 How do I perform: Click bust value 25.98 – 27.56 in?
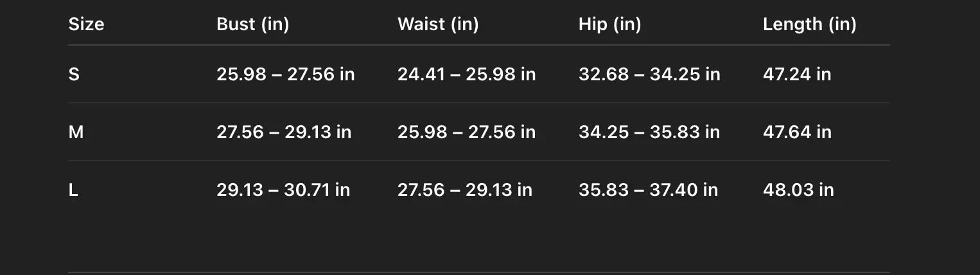click(x=285, y=75)
